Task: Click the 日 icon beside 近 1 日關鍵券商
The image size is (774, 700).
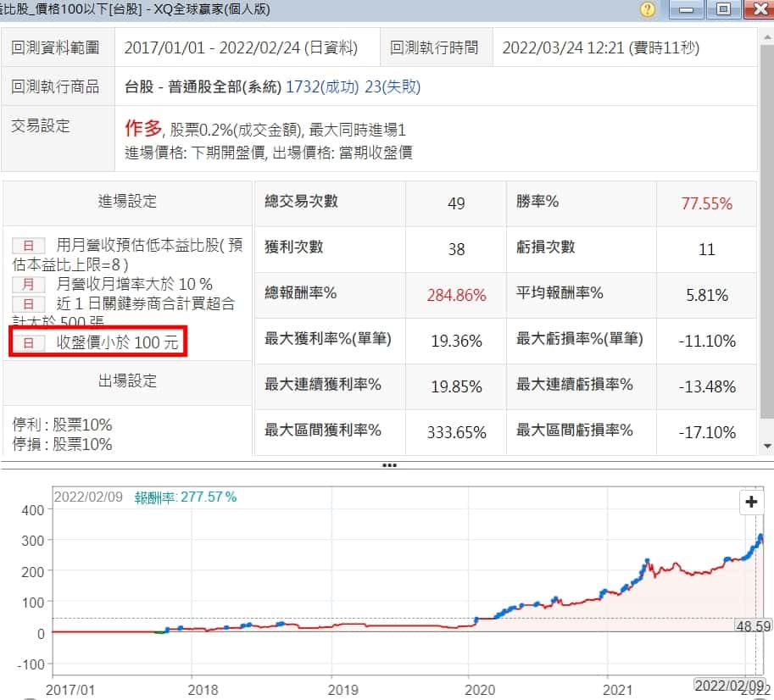Action: (x=28, y=303)
